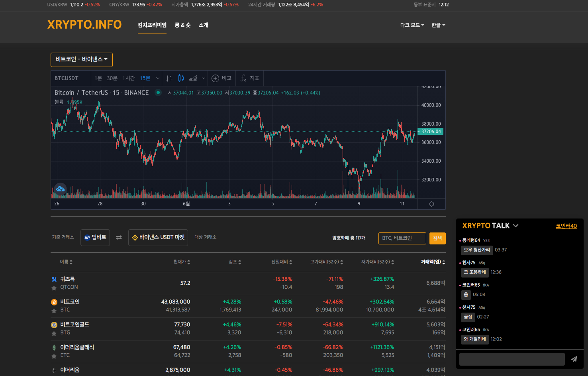Viewport: 588px width, 376px height.
Task: Favorite 비트코인 BTC with star icon
Action: click(54, 311)
